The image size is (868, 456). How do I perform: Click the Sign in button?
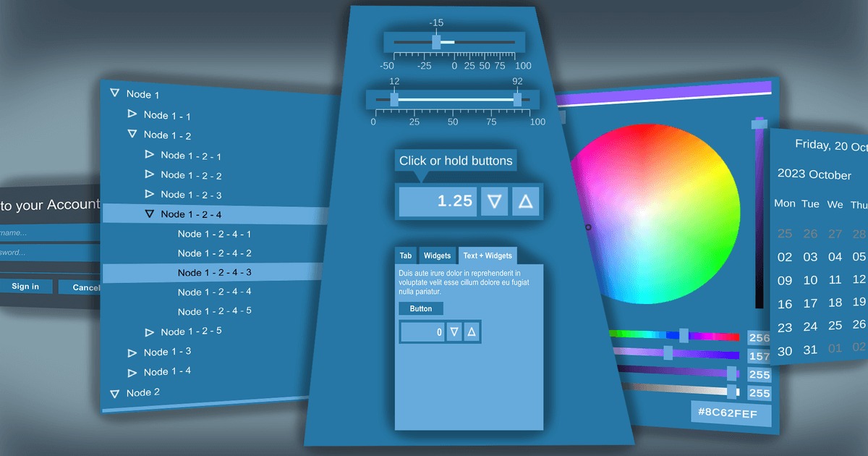click(26, 286)
